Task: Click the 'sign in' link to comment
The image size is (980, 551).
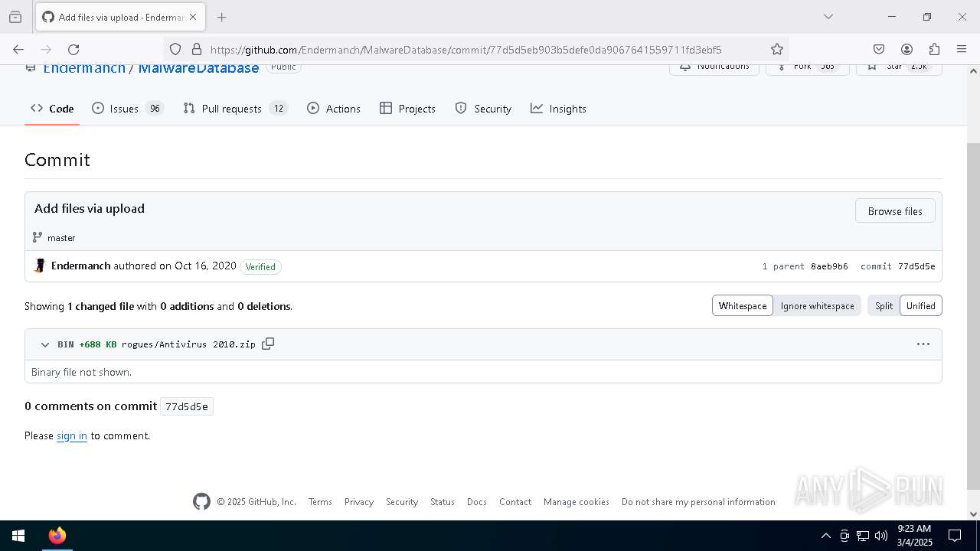Action: 72,435
